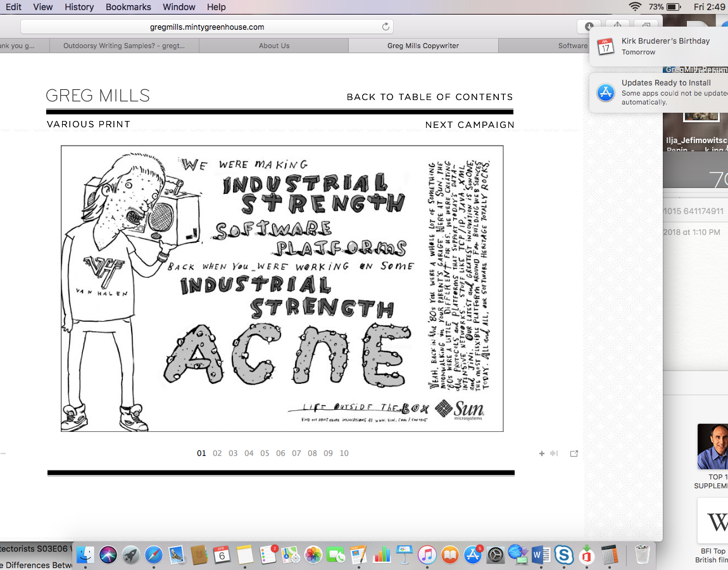The image size is (728, 570).
Task: Open the Edit menu
Action: pos(13,7)
